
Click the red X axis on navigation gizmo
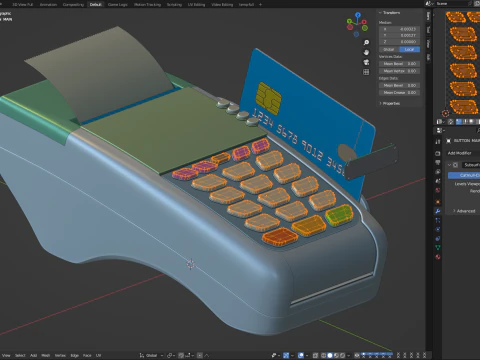point(364,22)
